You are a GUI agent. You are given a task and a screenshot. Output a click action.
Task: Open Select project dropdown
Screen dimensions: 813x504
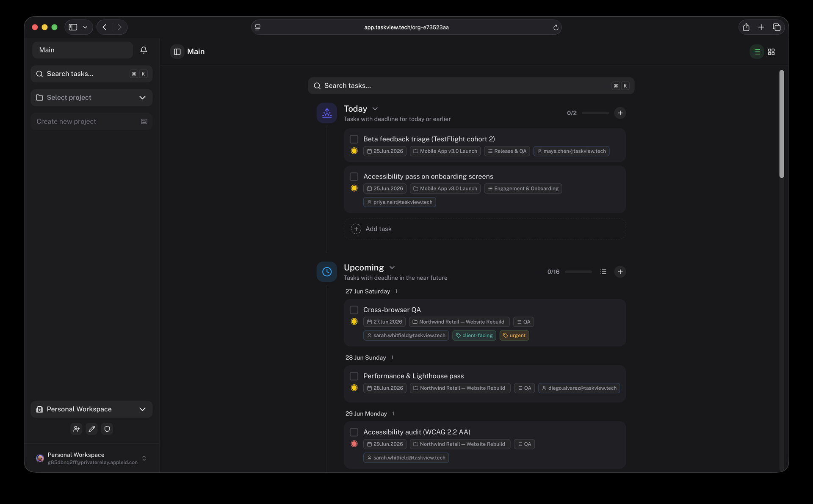coord(91,98)
